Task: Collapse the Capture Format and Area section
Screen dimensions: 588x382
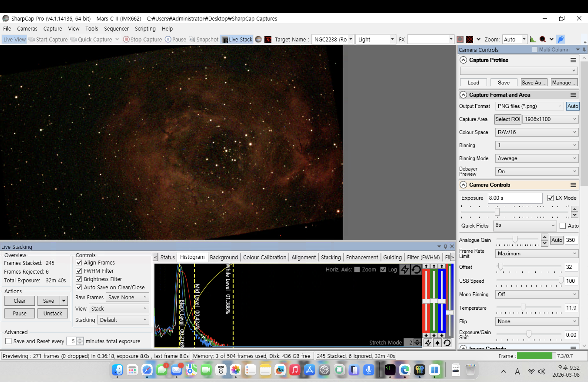Action: tap(463, 95)
